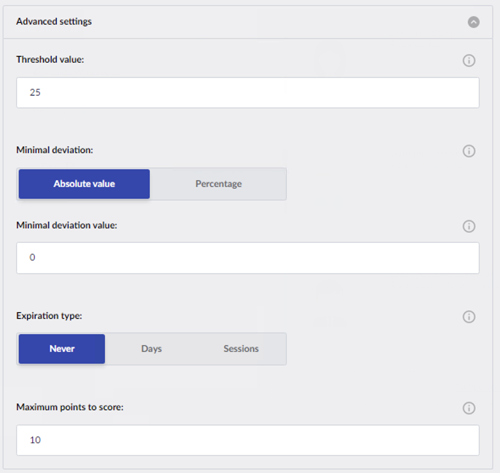Focus the Threshold value field showing 25
500x473 pixels.
click(x=248, y=93)
